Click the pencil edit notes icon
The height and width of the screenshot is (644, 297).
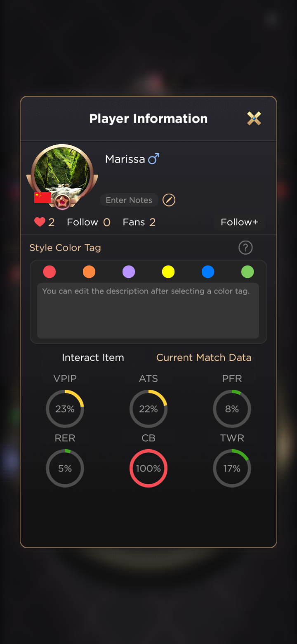click(x=169, y=200)
